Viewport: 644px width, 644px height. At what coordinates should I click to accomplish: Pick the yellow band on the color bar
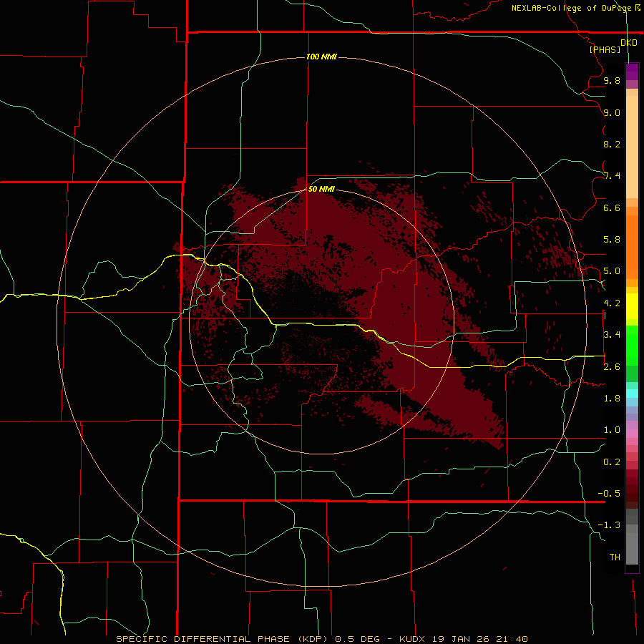coord(632,306)
